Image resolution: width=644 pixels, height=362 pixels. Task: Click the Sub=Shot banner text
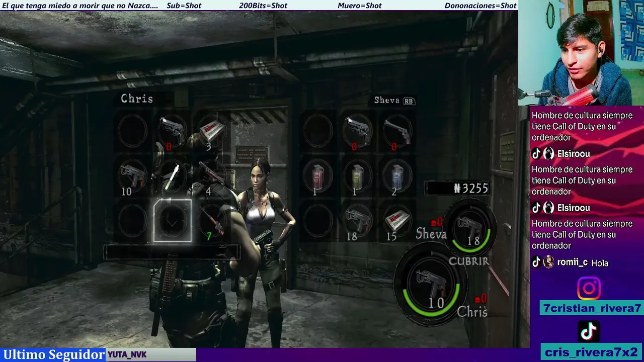coord(184,6)
